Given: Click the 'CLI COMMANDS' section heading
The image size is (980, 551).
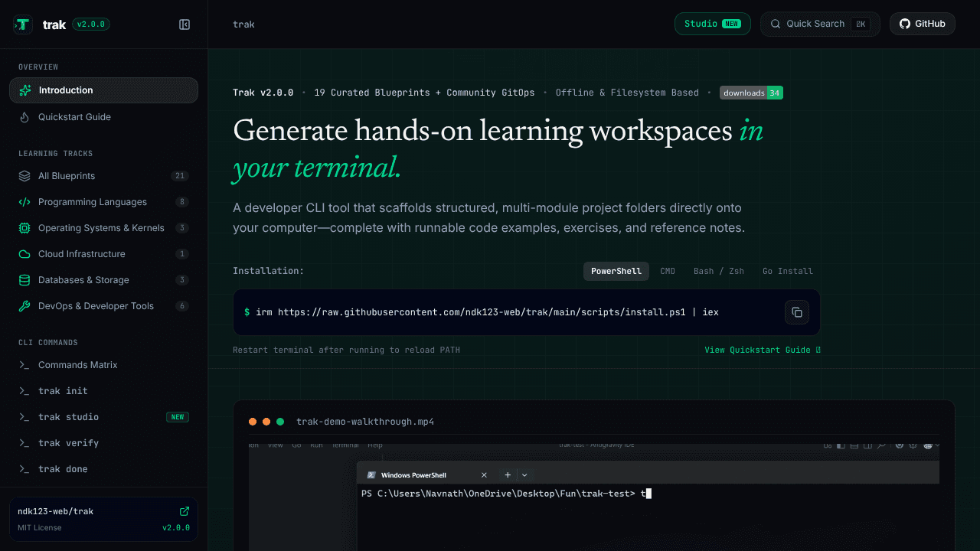Looking at the screenshot, I should point(48,343).
